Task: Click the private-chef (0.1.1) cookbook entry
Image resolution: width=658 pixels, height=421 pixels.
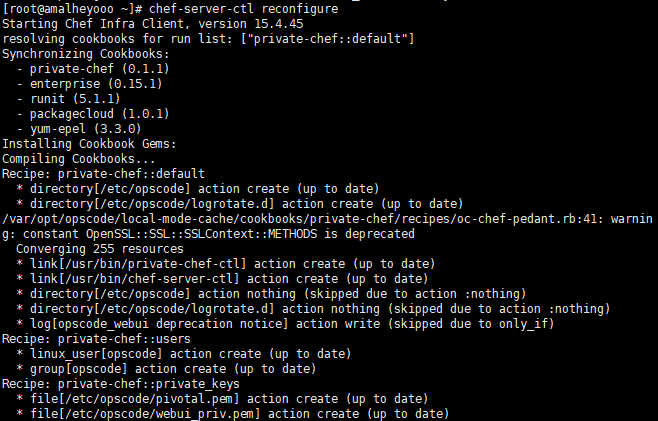Action: [99, 69]
